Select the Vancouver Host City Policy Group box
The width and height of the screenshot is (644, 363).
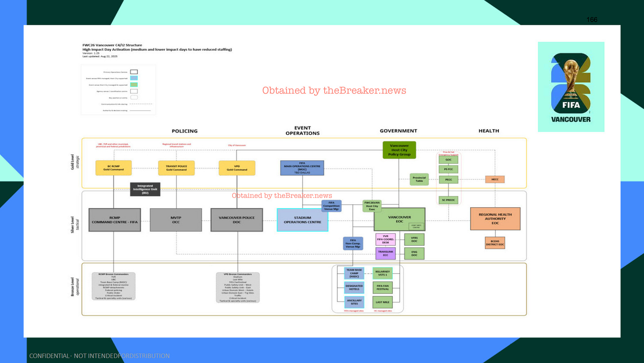[x=399, y=150]
